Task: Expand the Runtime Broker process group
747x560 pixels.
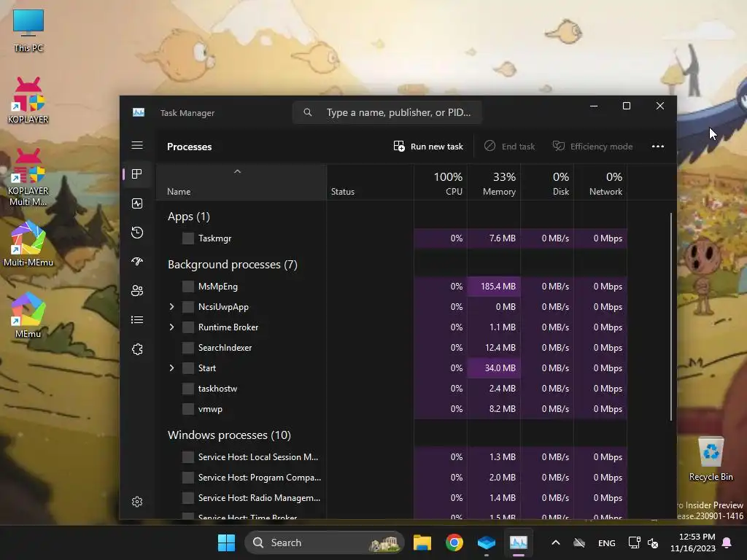Action: (x=172, y=327)
